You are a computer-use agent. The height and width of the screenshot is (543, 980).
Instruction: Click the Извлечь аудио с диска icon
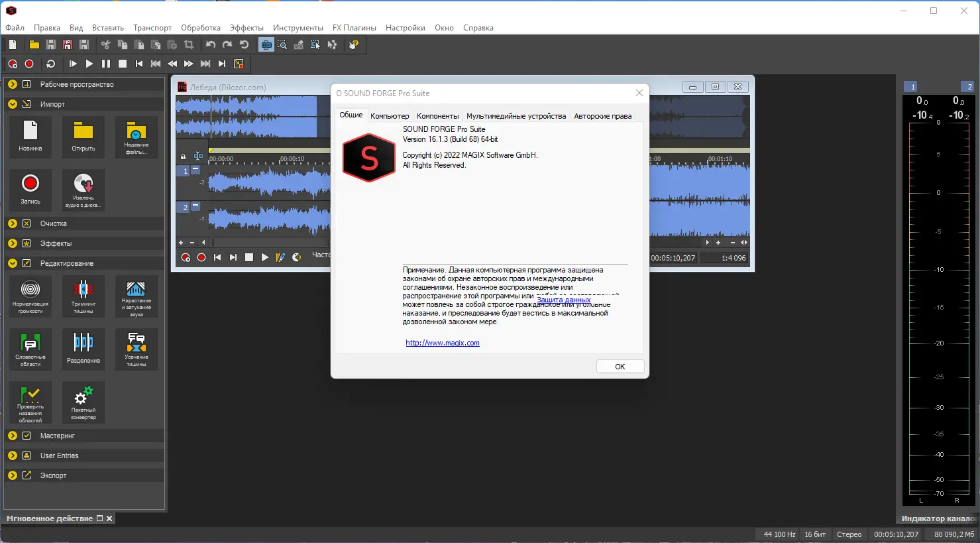83,190
